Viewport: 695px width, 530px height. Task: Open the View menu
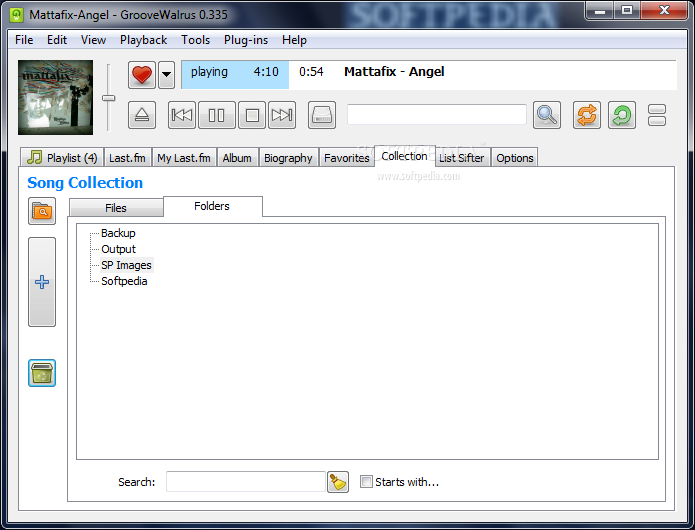point(93,40)
